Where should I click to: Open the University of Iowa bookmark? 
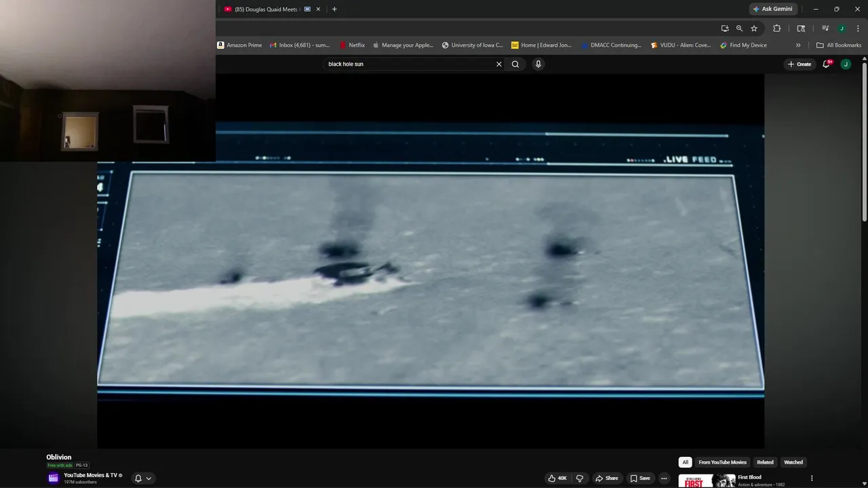coord(473,45)
